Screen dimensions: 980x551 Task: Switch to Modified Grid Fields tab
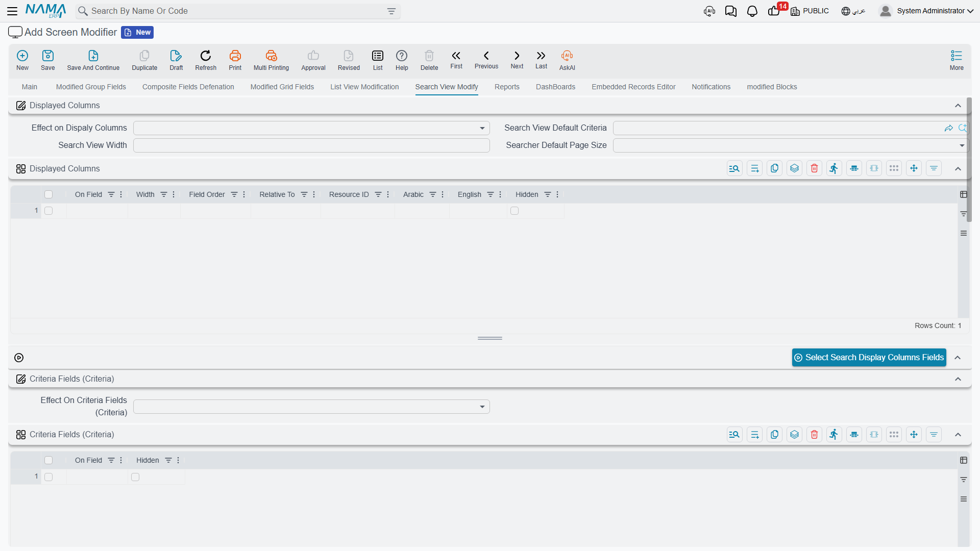pyautogui.click(x=282, y=87)
